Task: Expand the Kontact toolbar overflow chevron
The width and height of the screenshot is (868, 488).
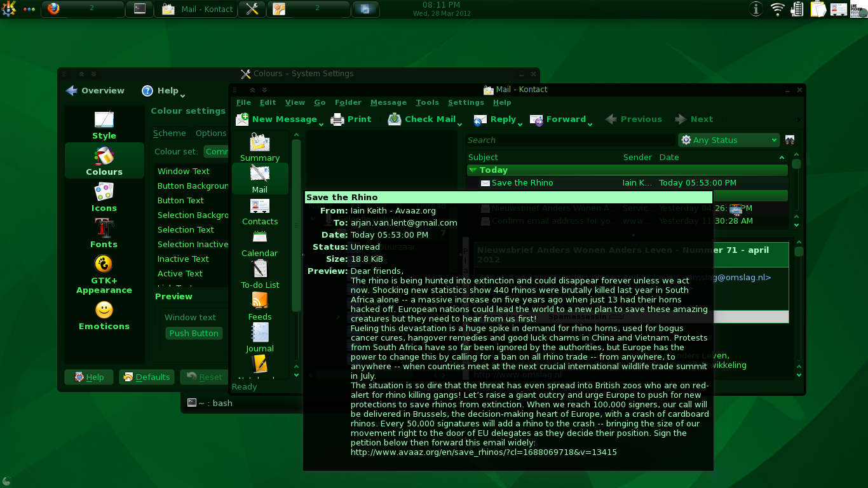Action: tap(799, 119)
